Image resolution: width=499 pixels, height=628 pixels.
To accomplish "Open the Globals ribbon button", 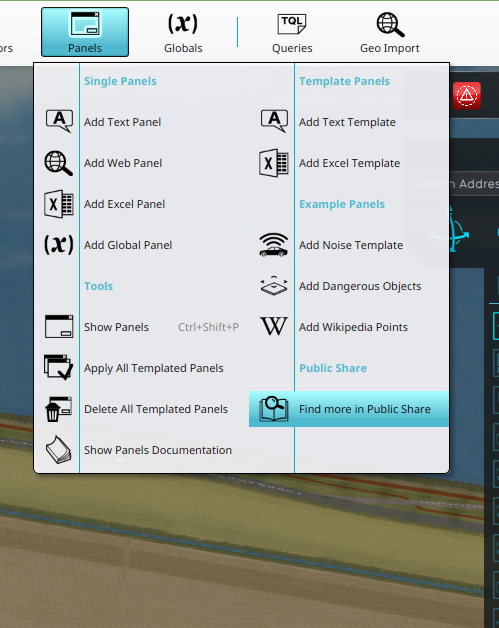I will pyautogui.click(x=183, y=32).
